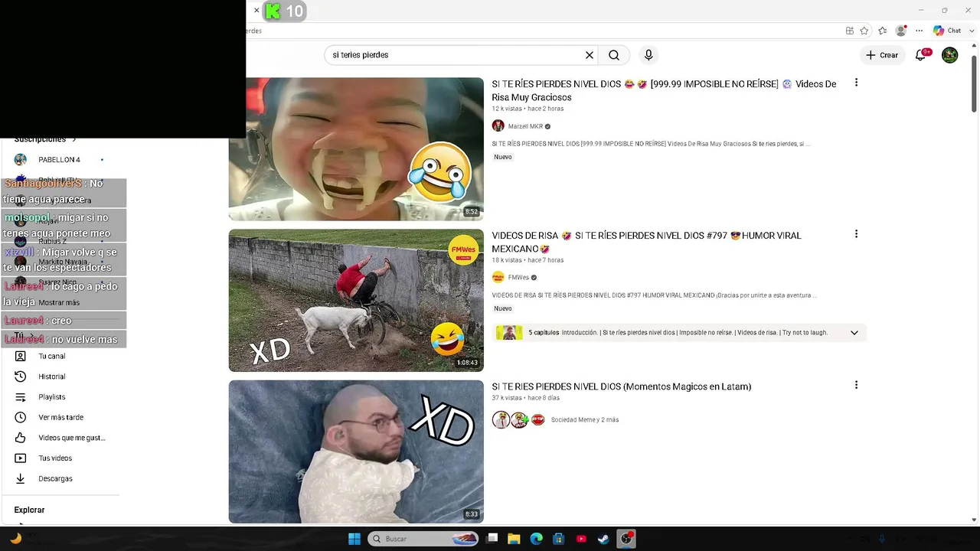This screenshot has width=980, height=551.
Task: Open the browser three-dot settings menu
Action: pyautogui.click(x=920, y=31)
